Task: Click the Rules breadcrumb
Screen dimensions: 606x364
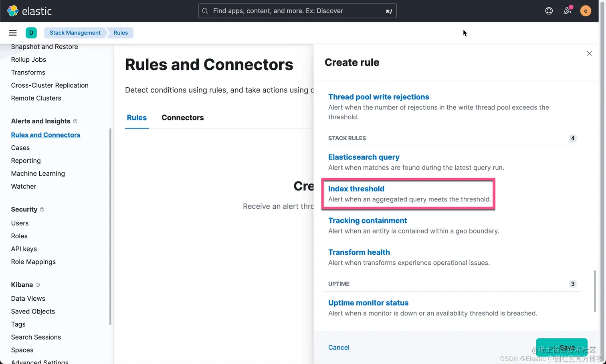Action: pos(121,33)
